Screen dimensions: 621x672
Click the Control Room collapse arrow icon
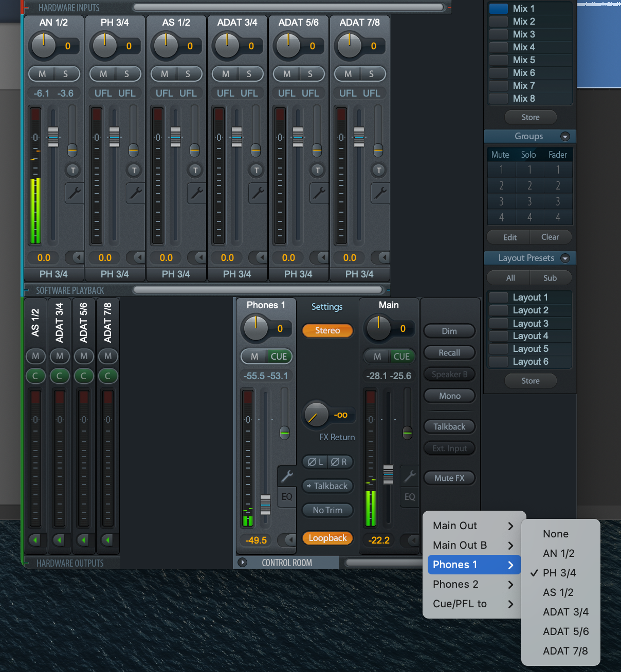243,563
